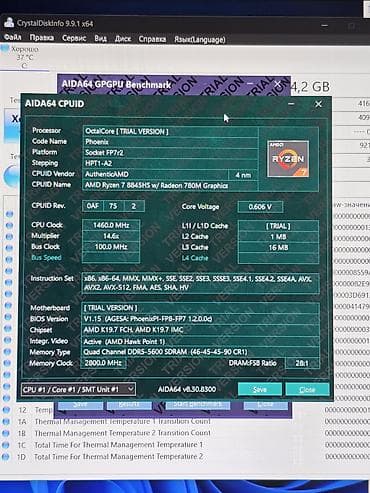Expand the CPU #1 / Core #1 selector

coord(78,389)
